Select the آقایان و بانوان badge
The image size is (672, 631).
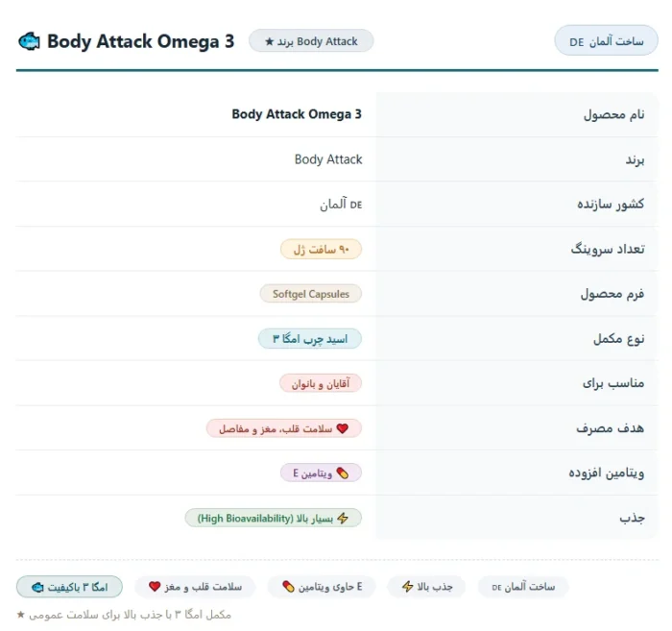point(321,383)
